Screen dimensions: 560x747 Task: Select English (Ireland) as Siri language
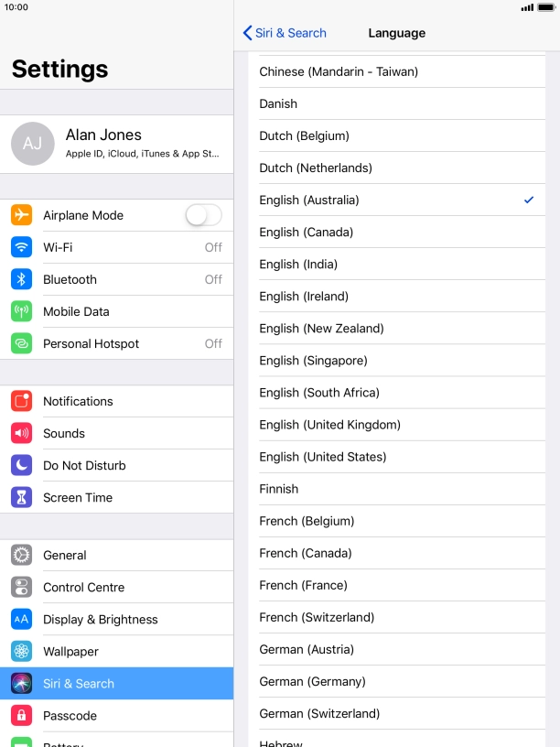(397, 297)
